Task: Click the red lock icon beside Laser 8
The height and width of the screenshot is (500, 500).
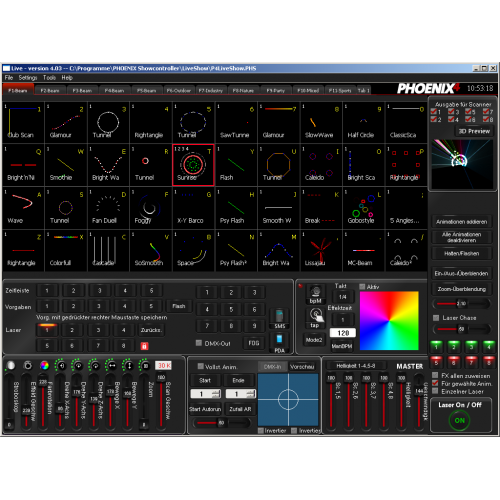Action: (144, 346)
